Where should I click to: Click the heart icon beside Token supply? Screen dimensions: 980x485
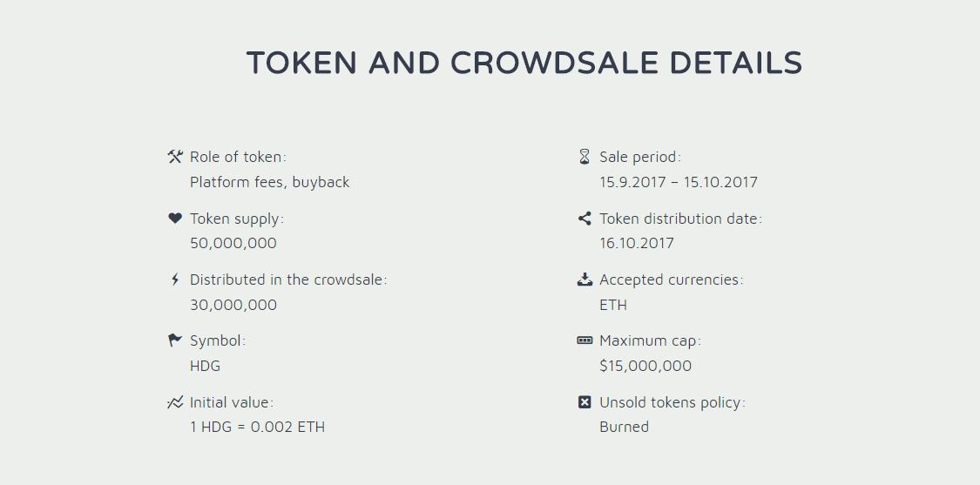[175, 219]
